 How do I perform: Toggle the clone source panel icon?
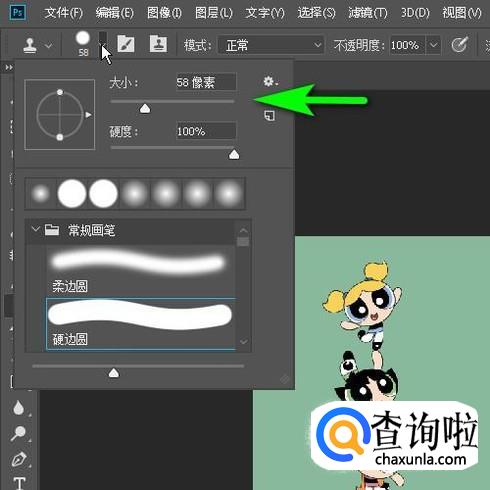coord(158,44)
